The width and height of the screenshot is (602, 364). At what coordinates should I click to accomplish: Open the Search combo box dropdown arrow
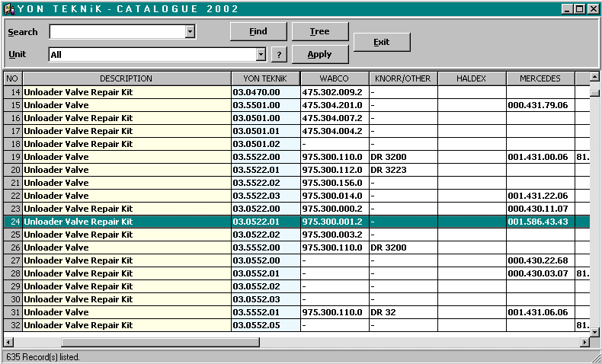(190, 32)
